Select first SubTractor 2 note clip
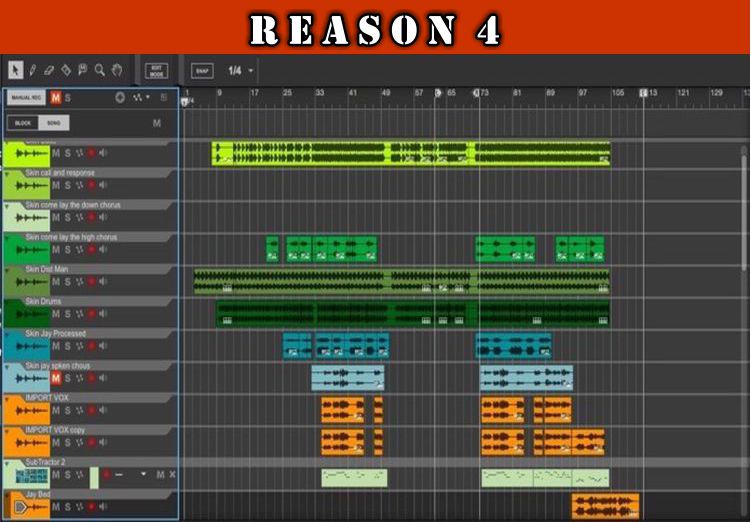This screenshot has width=751, height=522. 354,478
